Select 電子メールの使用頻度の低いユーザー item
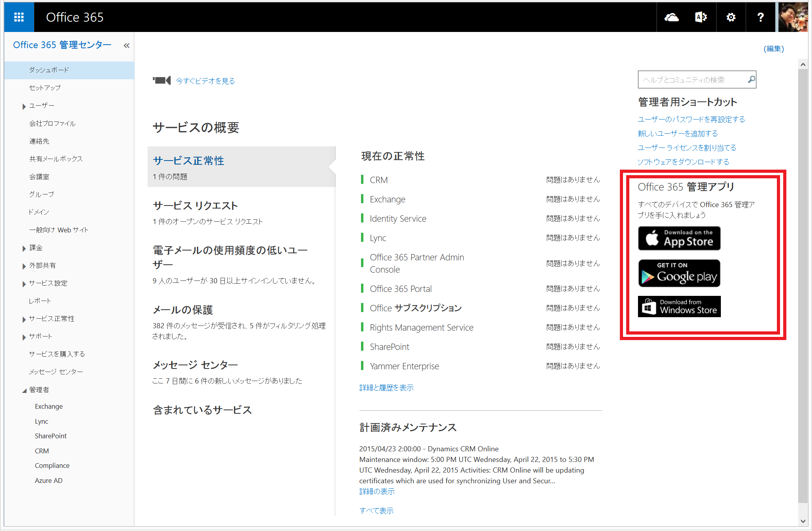Viewport: 812px width, 531px height. click(230, 257)
